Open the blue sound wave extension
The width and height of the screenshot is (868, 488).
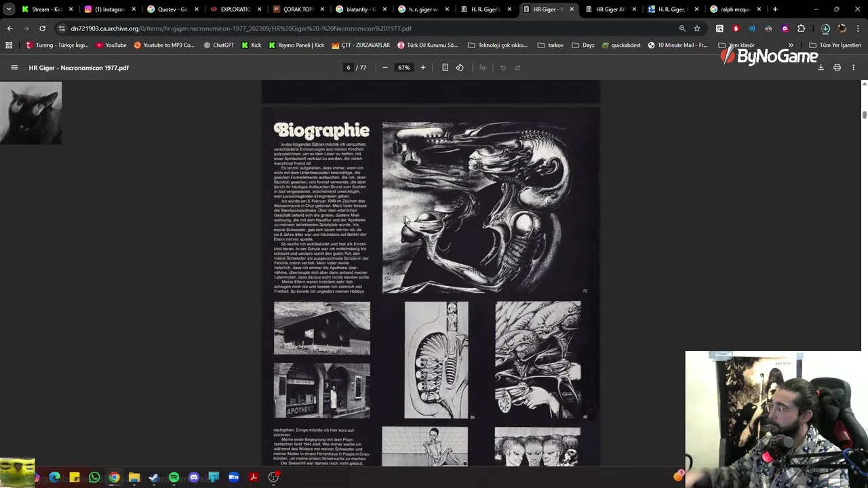[752, 28]
